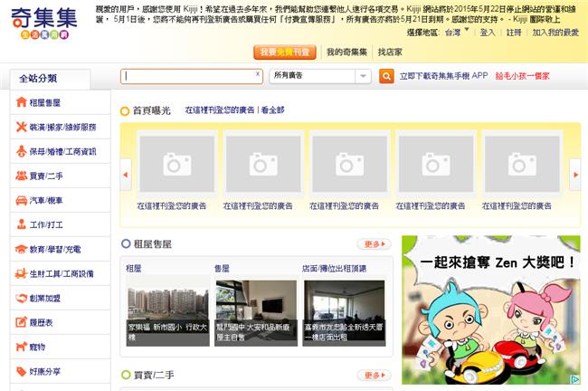Select 好康分享 in the category sidebar
The width and height of the screenshot is (588, 391).
61,371
